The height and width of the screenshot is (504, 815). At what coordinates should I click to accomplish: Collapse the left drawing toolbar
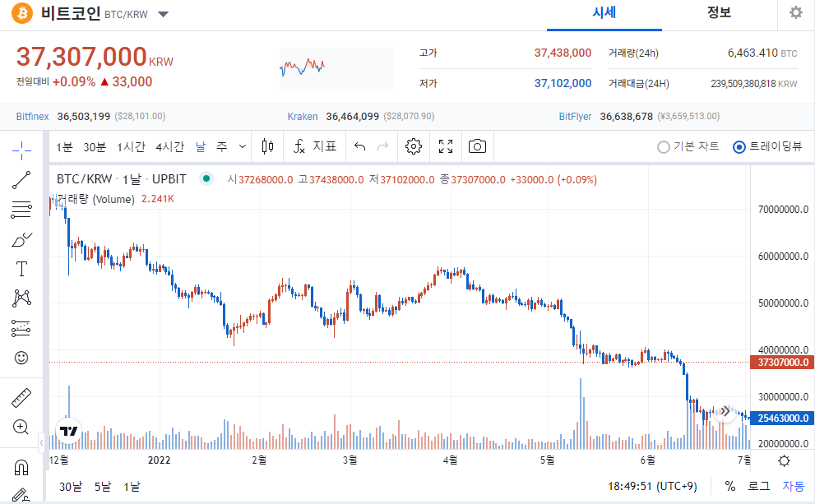click(x=41, y=442)
